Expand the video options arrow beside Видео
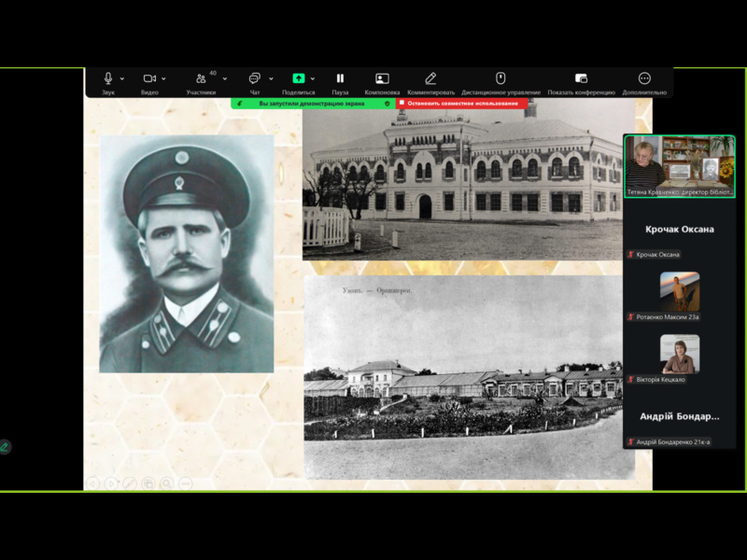The height and width of the screenshot is (560, 747). tap(164, 79)
